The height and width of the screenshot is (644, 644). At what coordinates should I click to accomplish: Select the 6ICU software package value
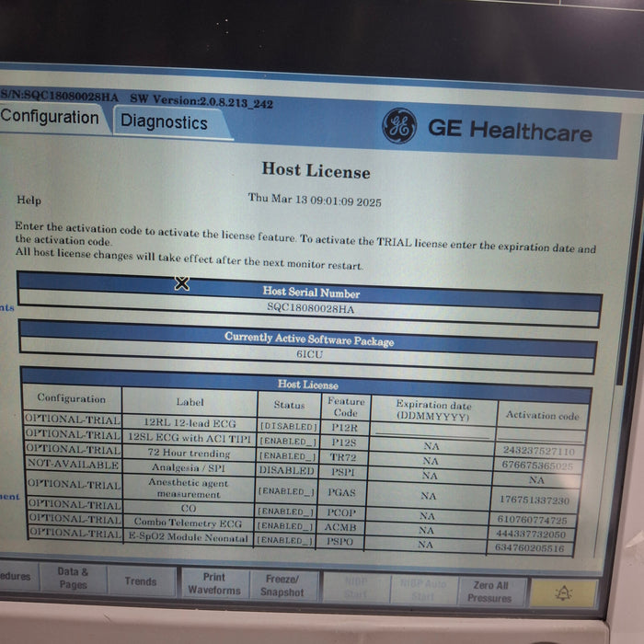pyautogui.click(x=310, y=354)
